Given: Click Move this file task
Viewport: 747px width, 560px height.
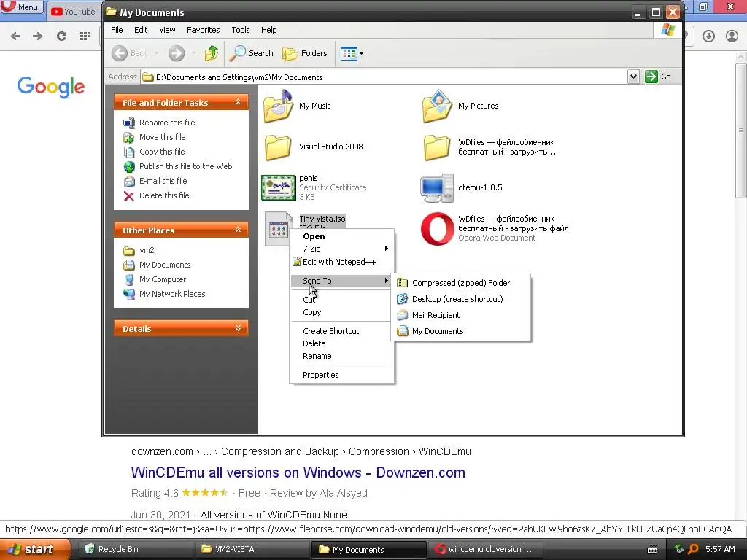Looking at the screenshot, I should coord(162,137).
